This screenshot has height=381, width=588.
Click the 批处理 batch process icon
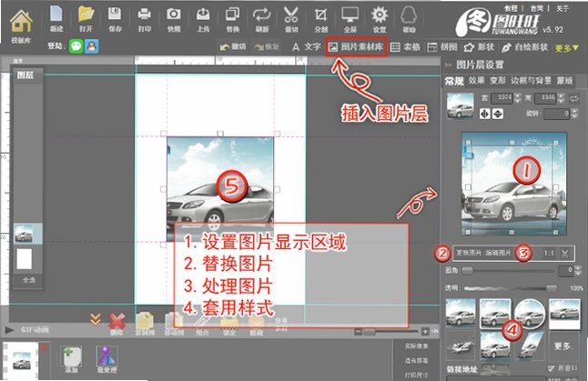106,358
